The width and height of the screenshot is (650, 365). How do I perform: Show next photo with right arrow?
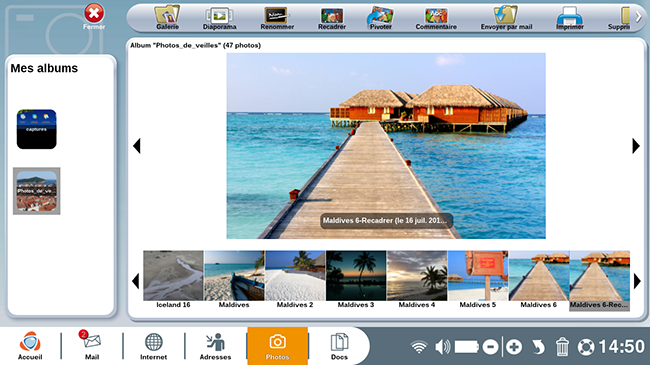(x=636, y=146)
